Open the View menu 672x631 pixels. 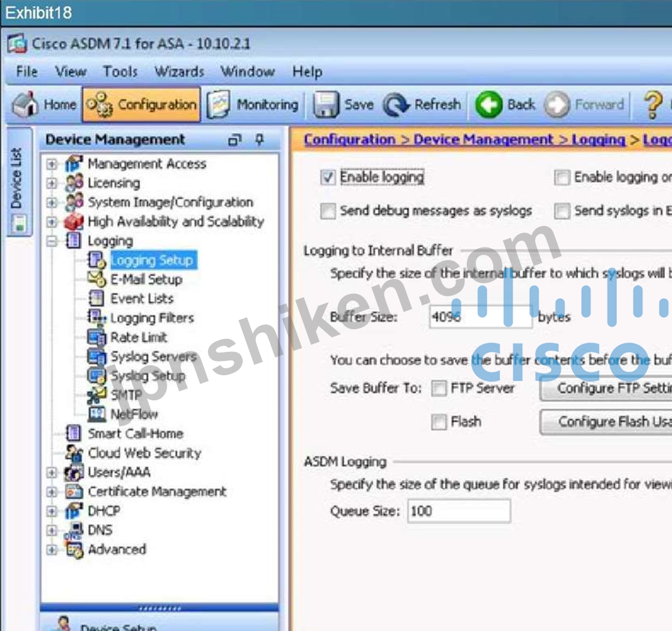point(71,71)
